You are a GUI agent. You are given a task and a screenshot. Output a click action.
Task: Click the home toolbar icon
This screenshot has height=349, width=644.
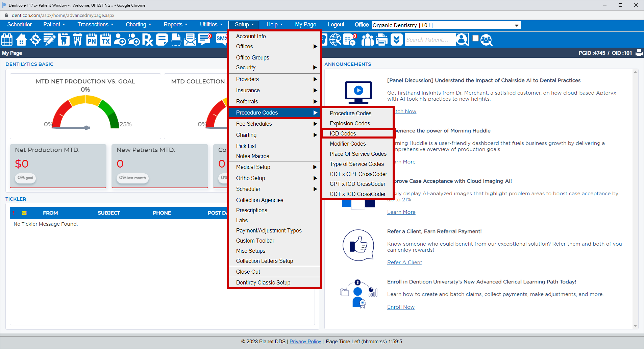(21, 40)
